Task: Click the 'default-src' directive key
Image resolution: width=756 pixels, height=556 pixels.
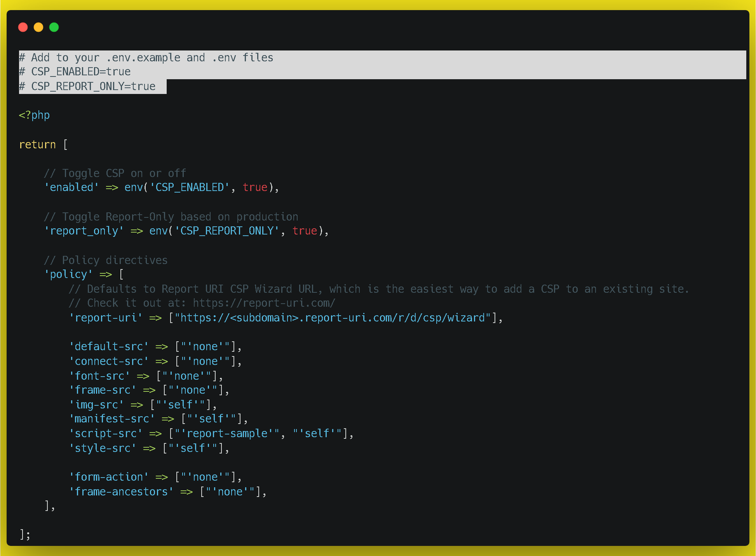Action: pos(109,346)
